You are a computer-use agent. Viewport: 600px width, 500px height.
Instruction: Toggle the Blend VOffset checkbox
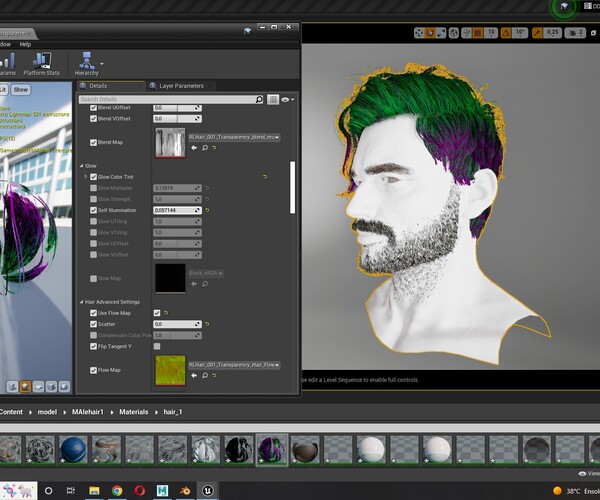pyautogui.click(x=93, y=119)
